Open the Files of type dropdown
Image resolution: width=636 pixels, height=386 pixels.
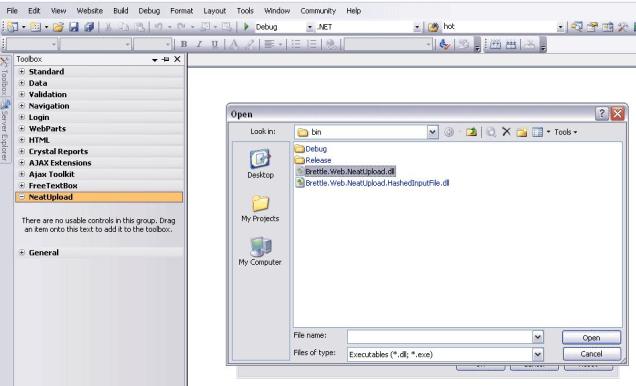[537, 354]
